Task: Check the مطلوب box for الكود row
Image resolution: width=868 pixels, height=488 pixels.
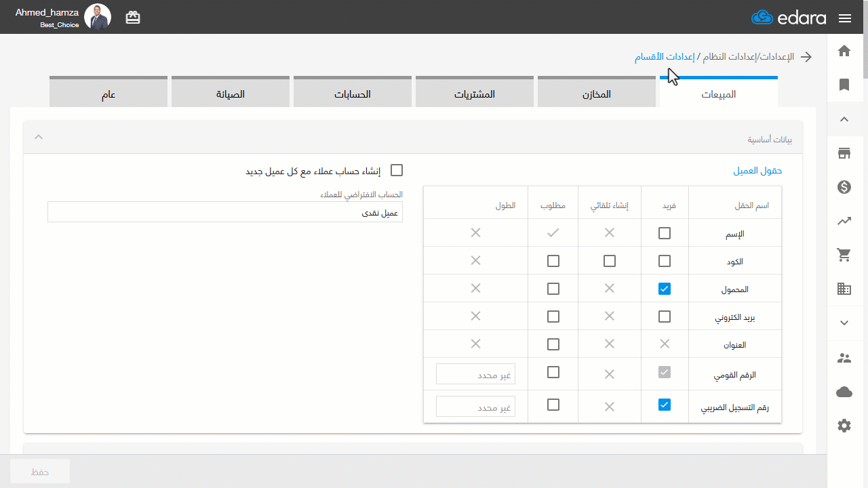Action: [x=553, y=261]
